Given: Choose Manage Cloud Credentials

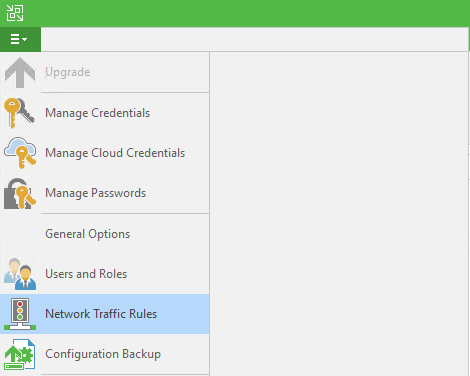Looking at the screenshot, I should 115,153.
